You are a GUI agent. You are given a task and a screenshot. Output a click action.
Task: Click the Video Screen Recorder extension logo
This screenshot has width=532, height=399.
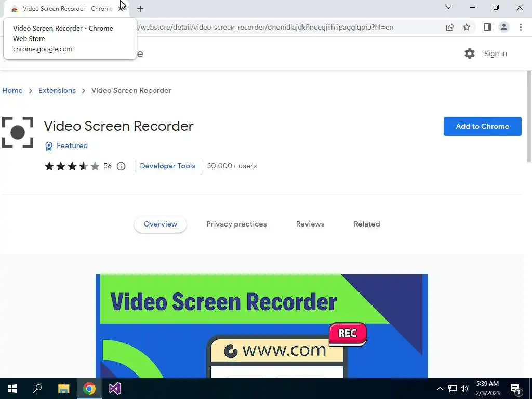click(x=18, y=132)
